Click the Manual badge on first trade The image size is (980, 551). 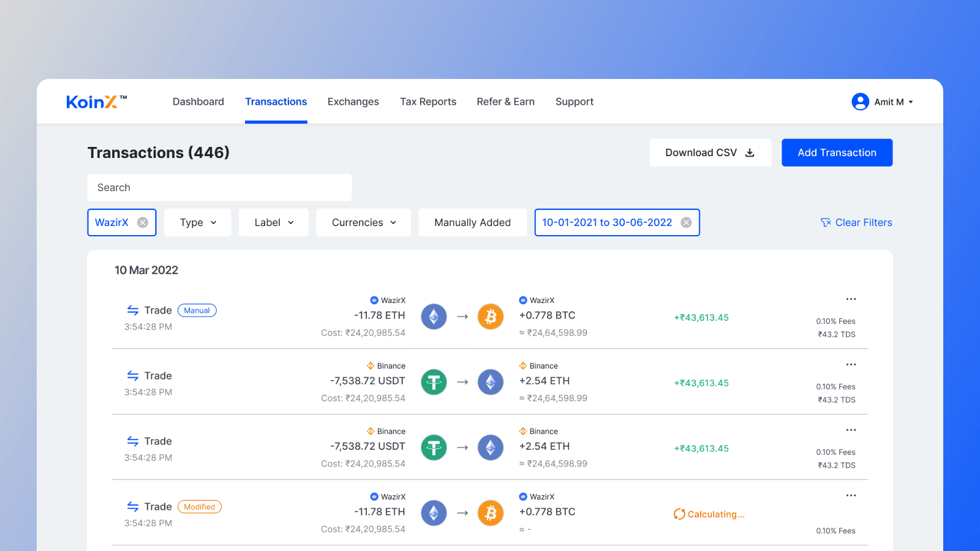[197, 310]
